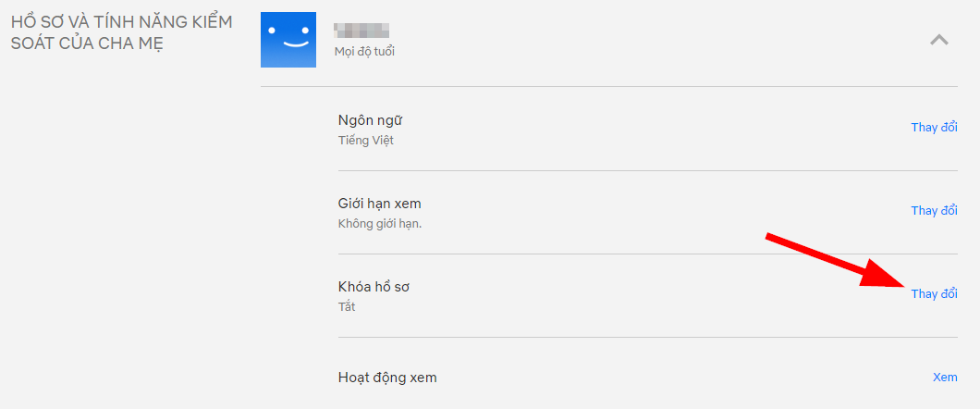Click the divider between Ngôn ngữ and Giới hạn xem
This screenshot has height=409, width=980.
point(647,170)
